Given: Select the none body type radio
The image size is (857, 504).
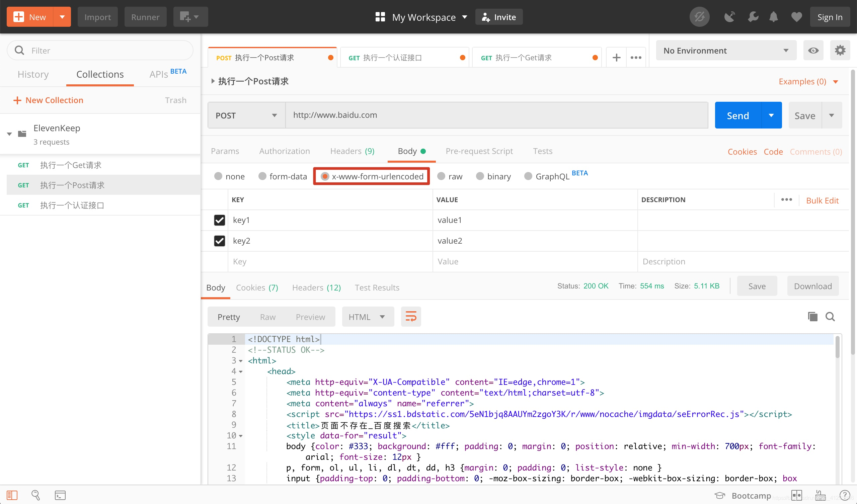Looking at the screenshot, I should (x=218, y=176).
